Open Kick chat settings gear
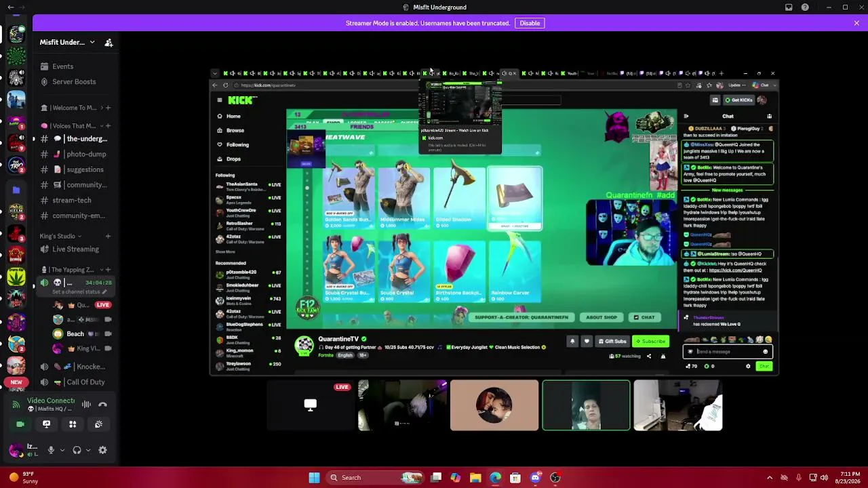 (748, 367)
